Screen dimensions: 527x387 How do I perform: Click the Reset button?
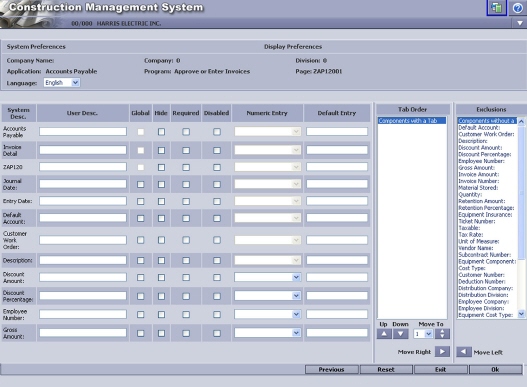pyautogui.click(x=386, y=370)
